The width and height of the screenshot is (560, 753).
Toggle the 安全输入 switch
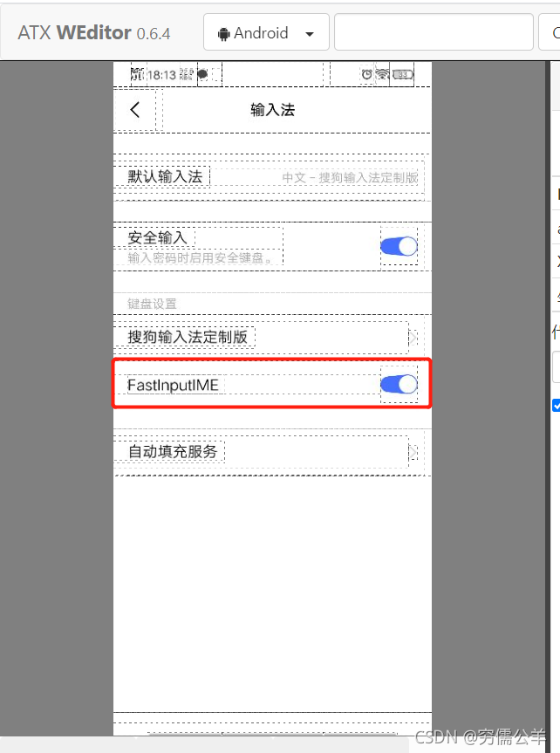coord(399,246)
